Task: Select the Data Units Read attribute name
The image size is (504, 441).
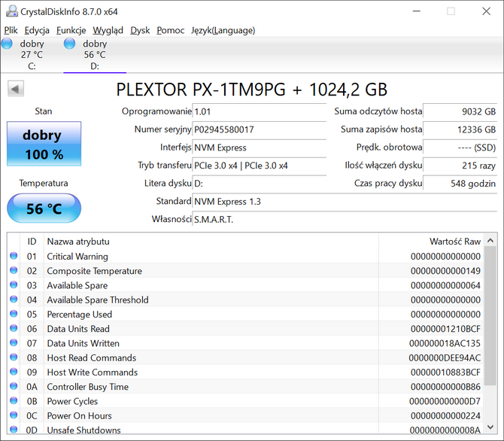Action: pos(78,329)
